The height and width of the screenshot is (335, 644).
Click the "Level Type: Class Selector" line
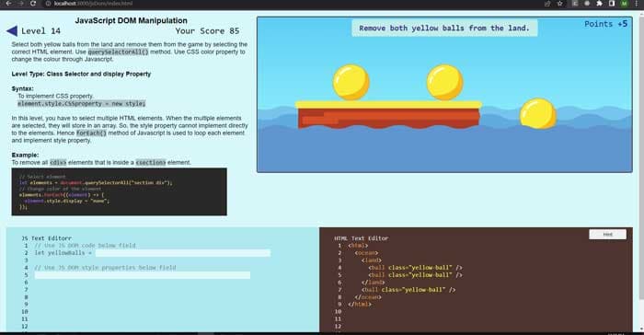tap(81, 74)
